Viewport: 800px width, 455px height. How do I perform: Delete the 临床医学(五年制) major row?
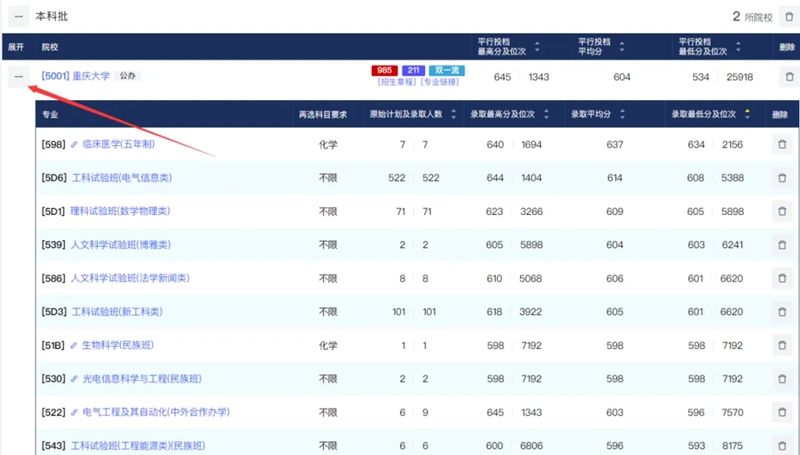(x=781, y=145)
